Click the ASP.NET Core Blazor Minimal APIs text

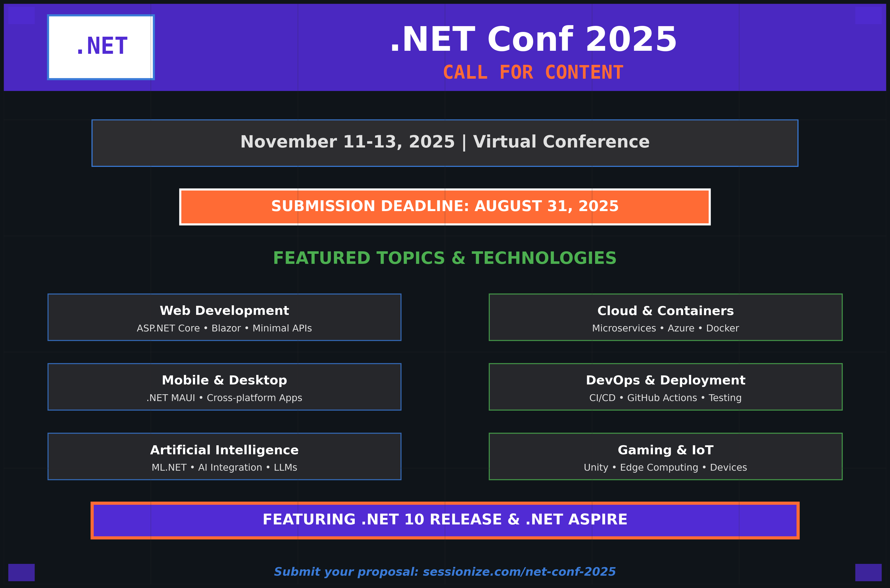(224, 328)
